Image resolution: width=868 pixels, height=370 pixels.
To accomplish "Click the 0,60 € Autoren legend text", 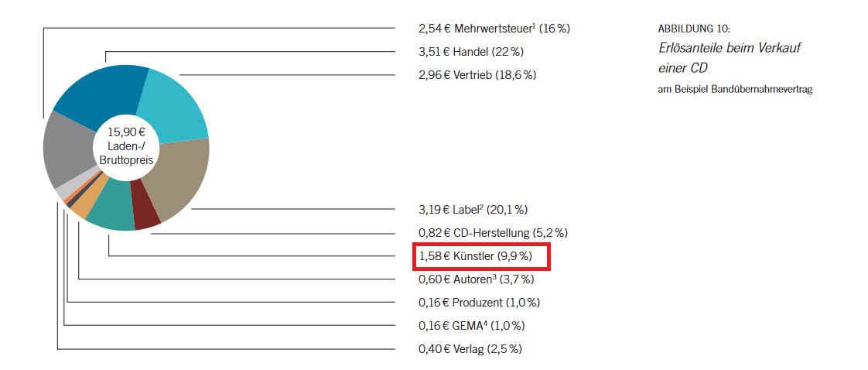I will [476, 279].
